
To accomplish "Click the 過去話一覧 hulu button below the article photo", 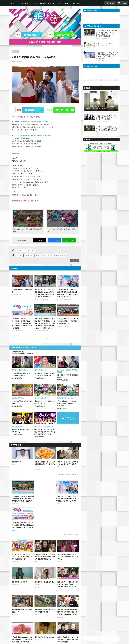I will pyautogui.click(x=61, y=110).
